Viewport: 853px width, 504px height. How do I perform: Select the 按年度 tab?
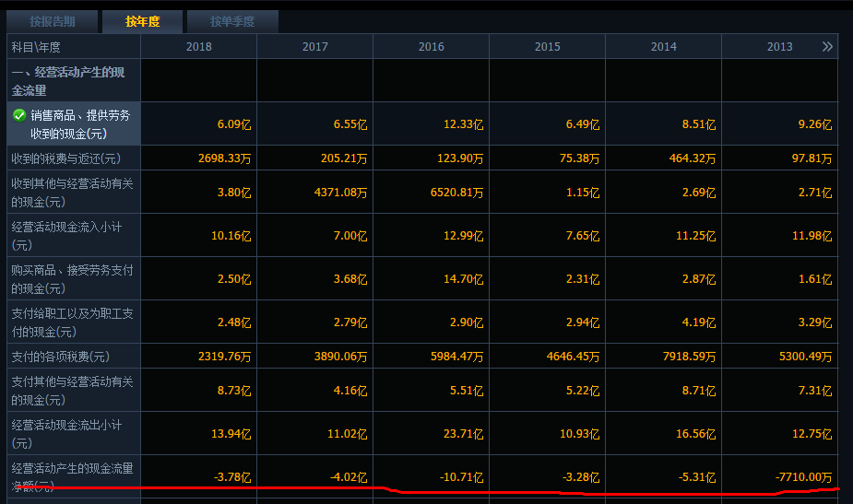[142, 21]
